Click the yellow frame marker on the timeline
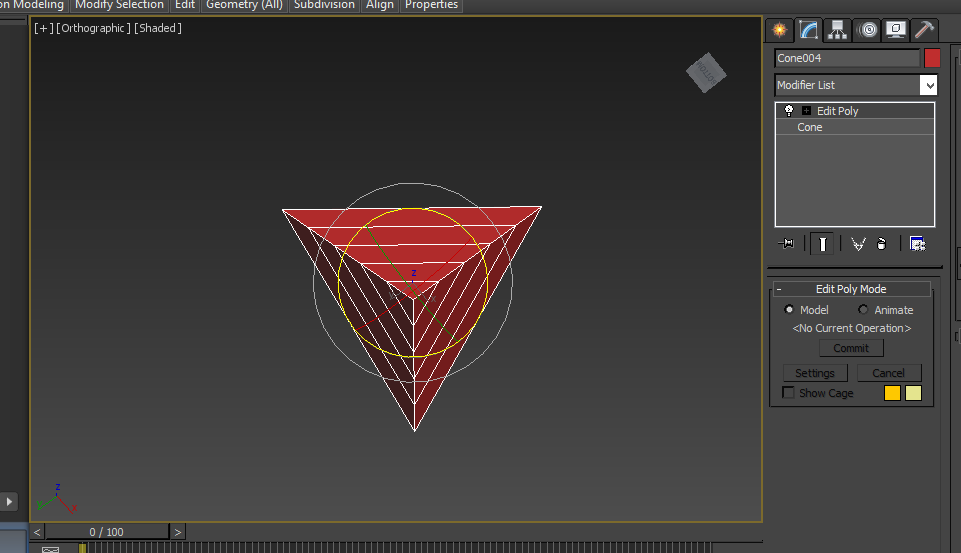 click(82, 548)
